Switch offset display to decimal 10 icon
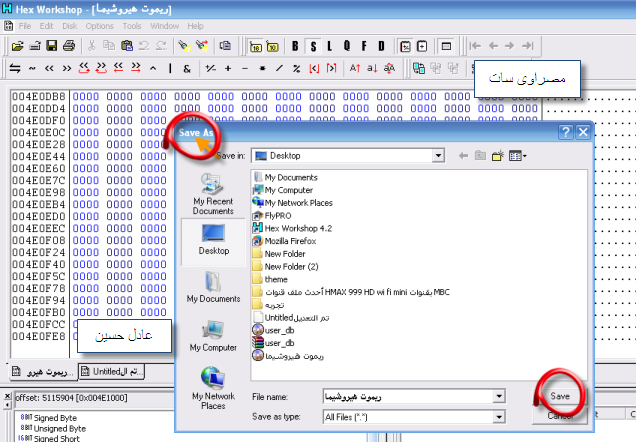This screenshot has width=636, height=442. (273, 47)
